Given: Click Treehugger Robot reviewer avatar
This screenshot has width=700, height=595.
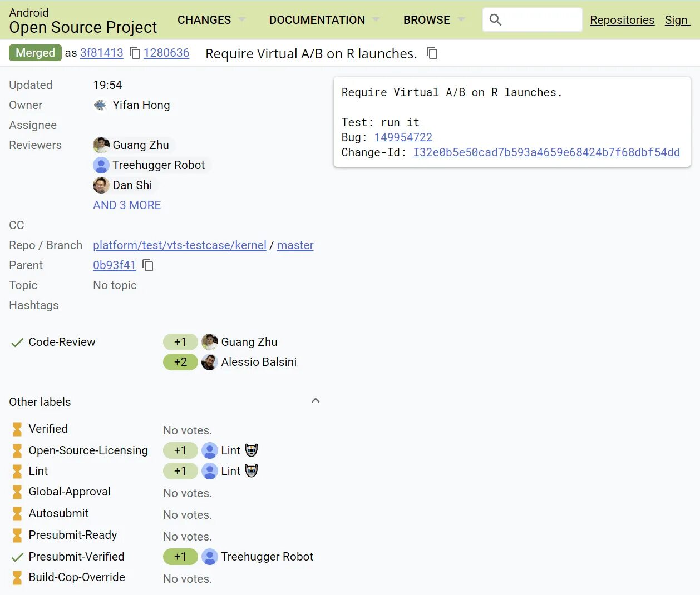Looking at the screenshot, I should (x=101, y=165).
